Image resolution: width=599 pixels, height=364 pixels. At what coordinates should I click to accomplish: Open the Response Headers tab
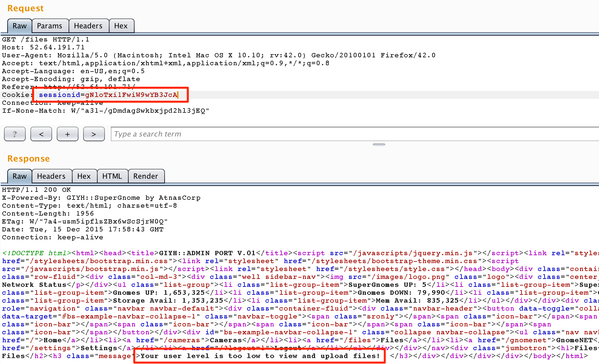click(51, 176)
